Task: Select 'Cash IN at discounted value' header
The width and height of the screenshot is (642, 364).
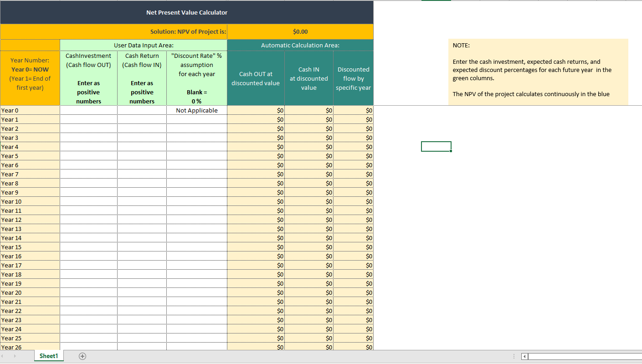Action: (309, 78)
